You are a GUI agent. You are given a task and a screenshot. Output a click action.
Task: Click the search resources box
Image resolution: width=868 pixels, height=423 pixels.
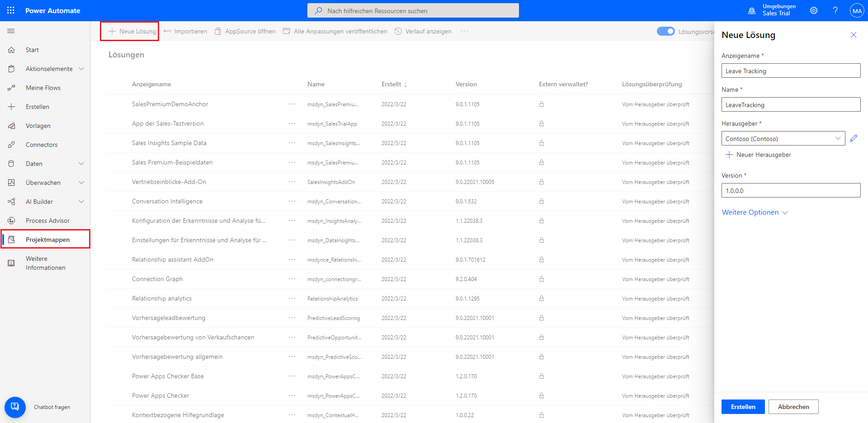pos(413,10)
